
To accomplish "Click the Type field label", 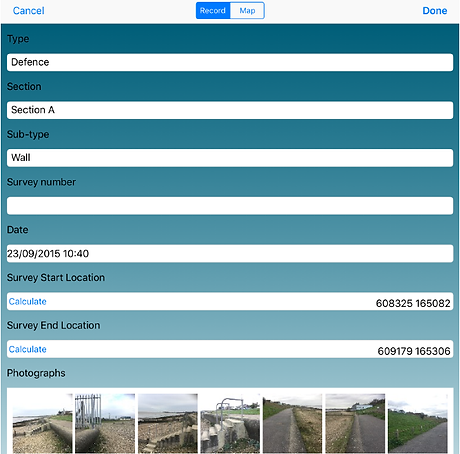I will 18,39.
